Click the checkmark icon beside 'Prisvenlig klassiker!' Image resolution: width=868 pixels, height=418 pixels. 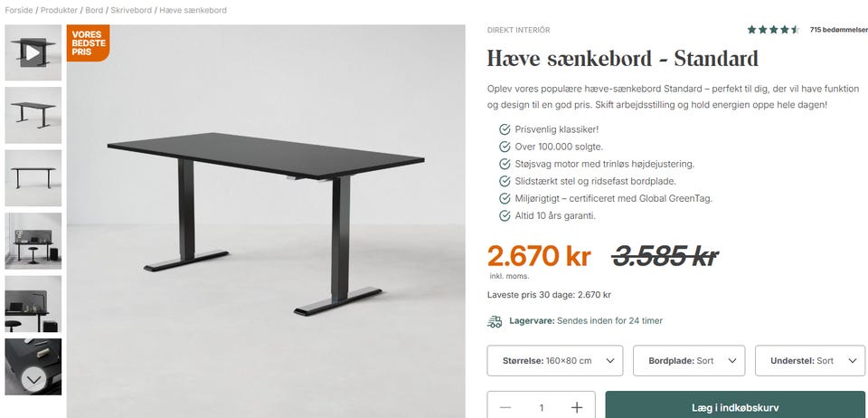pos(505,129)
